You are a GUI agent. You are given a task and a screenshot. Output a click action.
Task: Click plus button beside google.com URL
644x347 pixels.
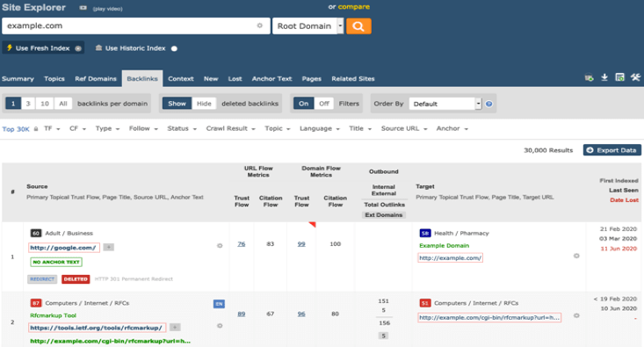click(x=108, y=247)
